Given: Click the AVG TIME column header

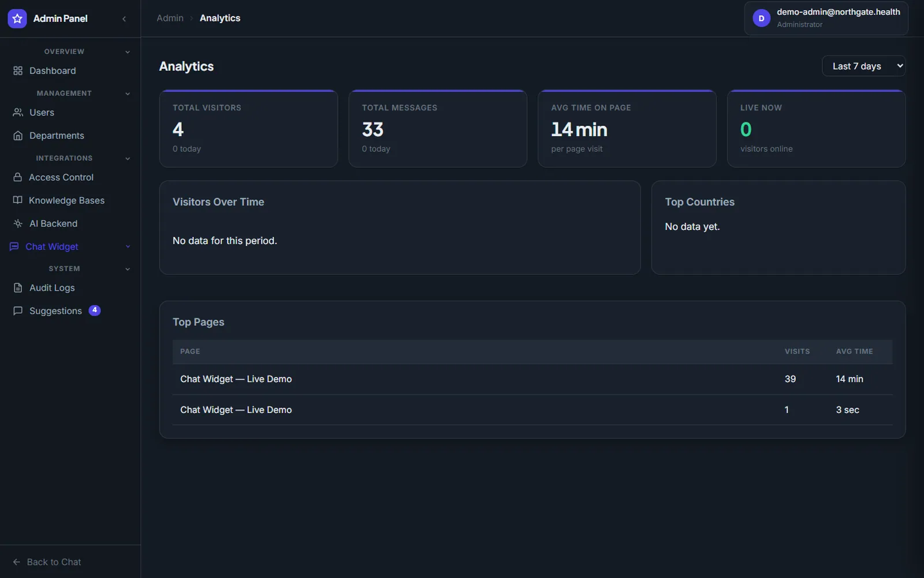Looking at the screenshot, I should [854, 351].
